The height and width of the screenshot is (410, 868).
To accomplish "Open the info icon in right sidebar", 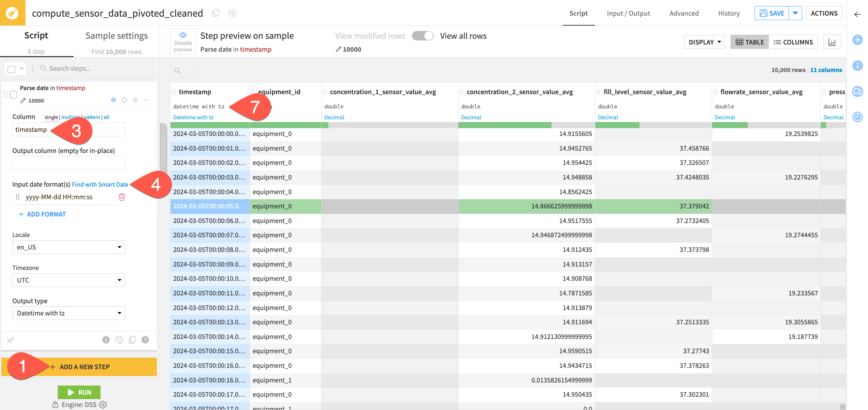I will (857, 65).
